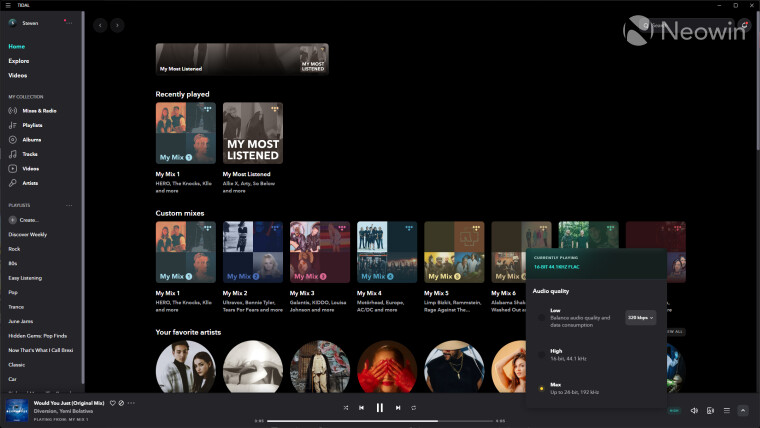Toggle repeat mode

click(x=413, y=408)
